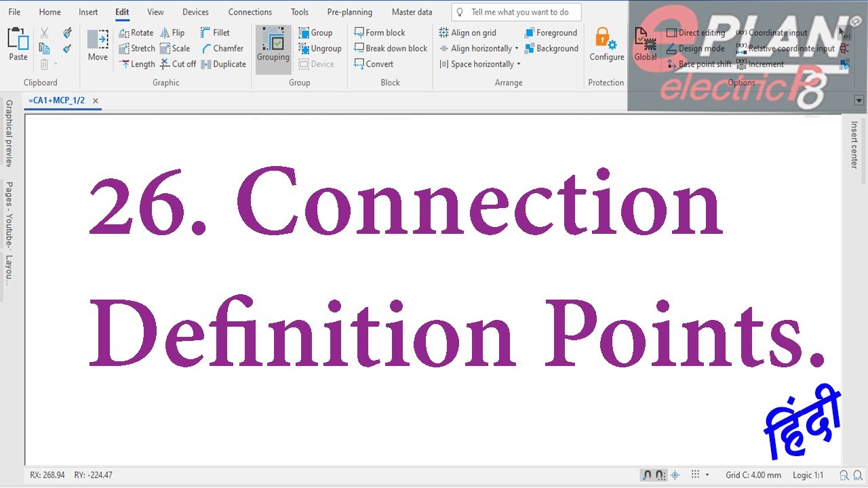
Task: Select the Stretch tool
Action: [x=137, y=48]
